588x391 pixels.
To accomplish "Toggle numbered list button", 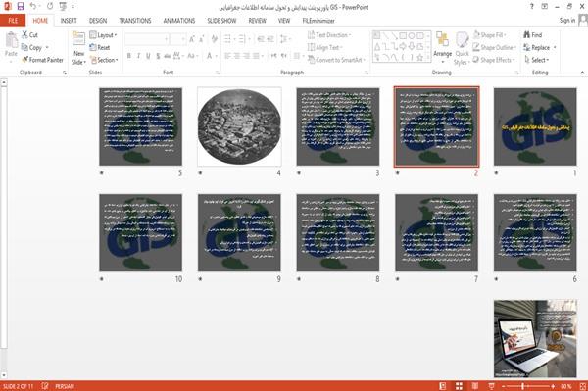I will point(243,39).
